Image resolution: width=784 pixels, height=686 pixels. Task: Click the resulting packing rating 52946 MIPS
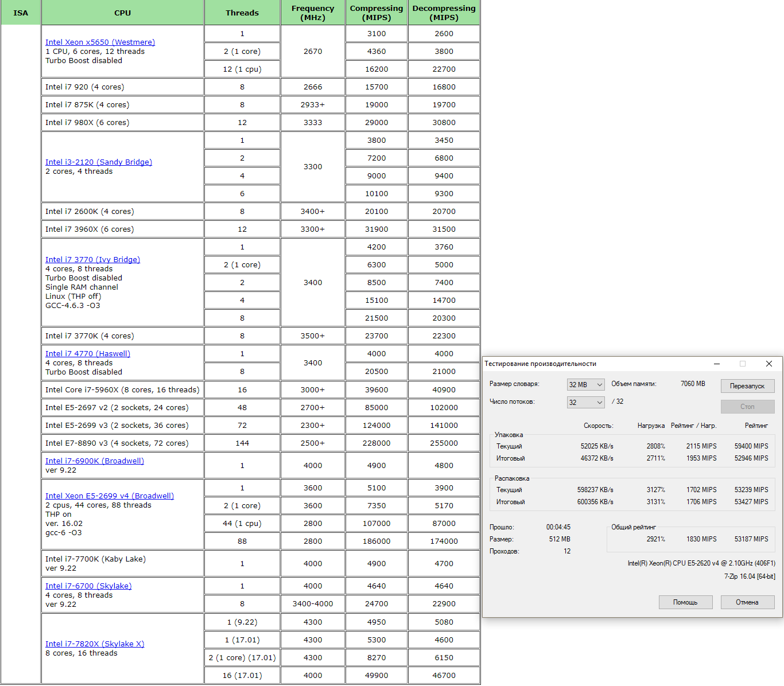pyautogui.click(x=751, y=458)
